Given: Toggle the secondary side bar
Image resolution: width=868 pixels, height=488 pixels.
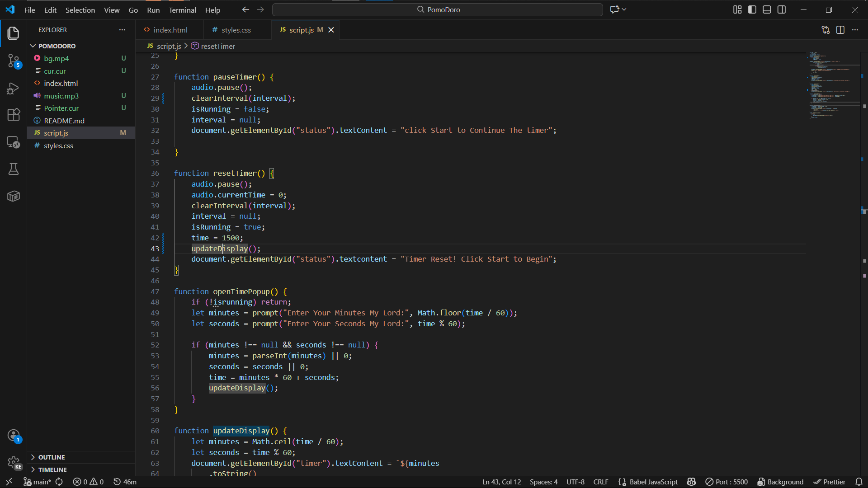Looking at the screenshot, I should tap(782, 9).
